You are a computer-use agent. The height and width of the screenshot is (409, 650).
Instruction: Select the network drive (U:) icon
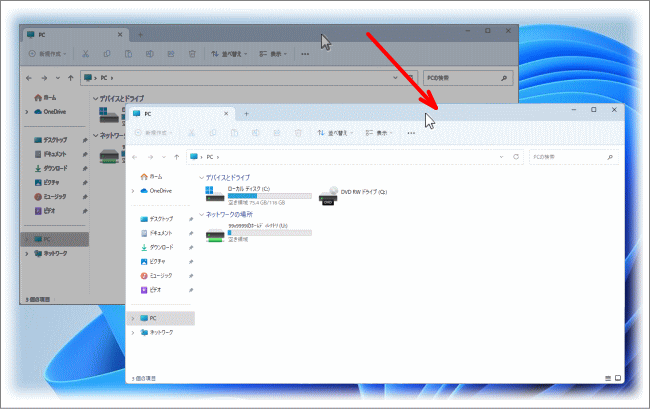(215, 236)
